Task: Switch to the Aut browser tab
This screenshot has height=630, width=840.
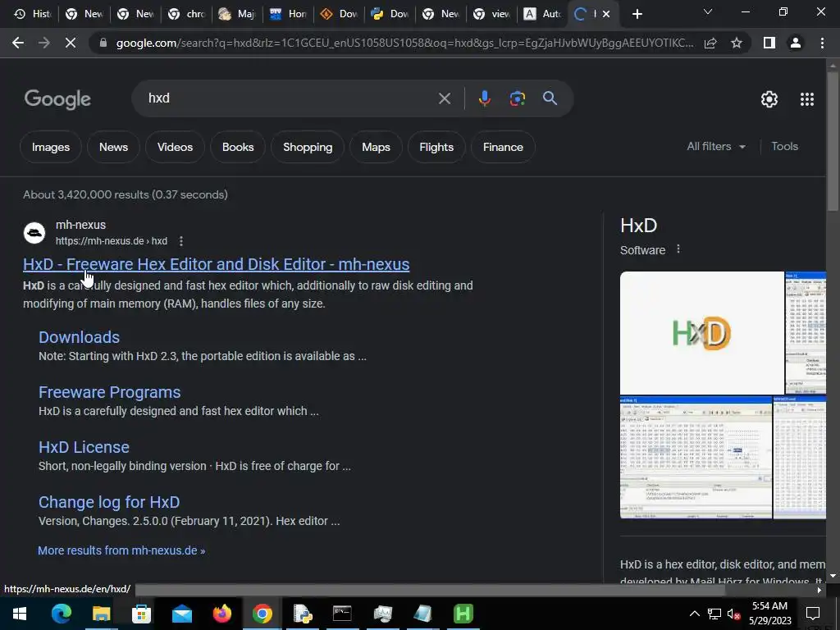Action: (542, 14)
